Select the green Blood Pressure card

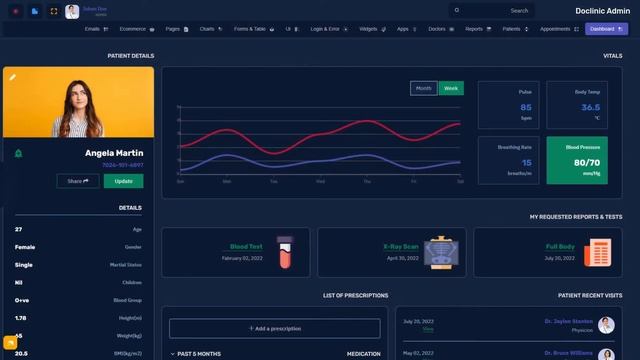pos(577,160)
